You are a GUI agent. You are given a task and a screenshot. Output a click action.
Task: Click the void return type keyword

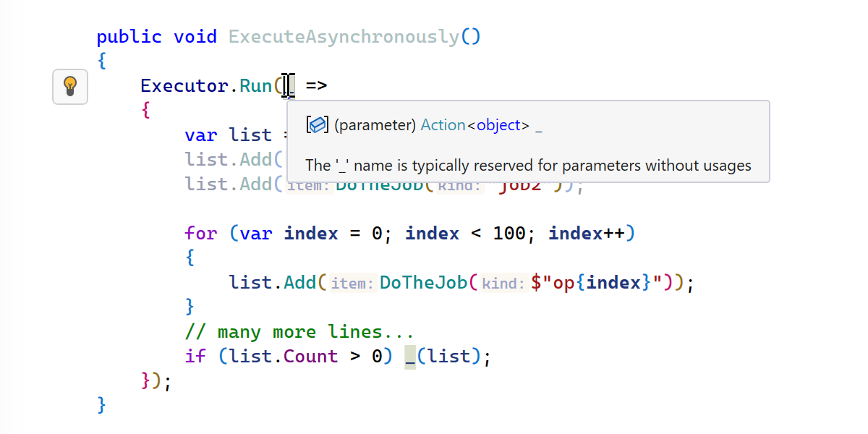(x=195, y=36)
